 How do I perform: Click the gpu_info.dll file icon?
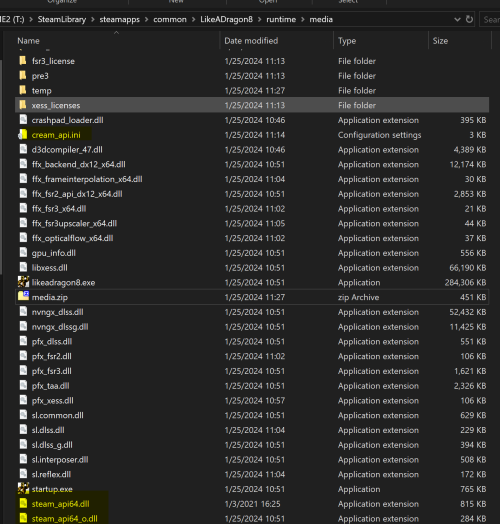(x=23, y=253)
